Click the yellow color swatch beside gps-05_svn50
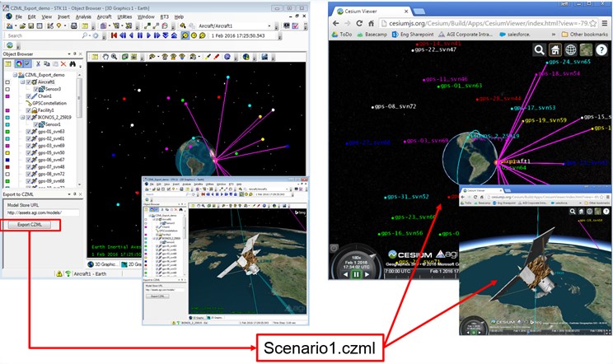The height and width of the screenshot is (364, 613). point(7,152)
